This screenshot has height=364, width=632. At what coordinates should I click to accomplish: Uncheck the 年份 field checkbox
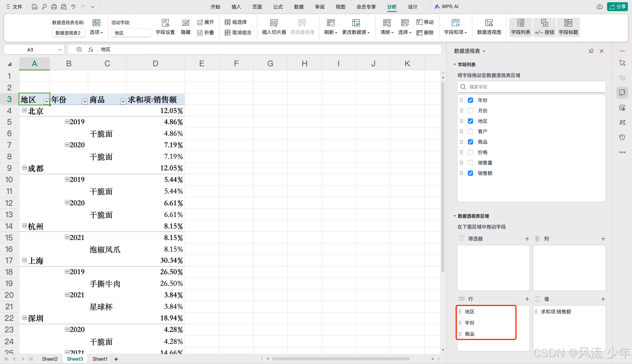point(470,100)
